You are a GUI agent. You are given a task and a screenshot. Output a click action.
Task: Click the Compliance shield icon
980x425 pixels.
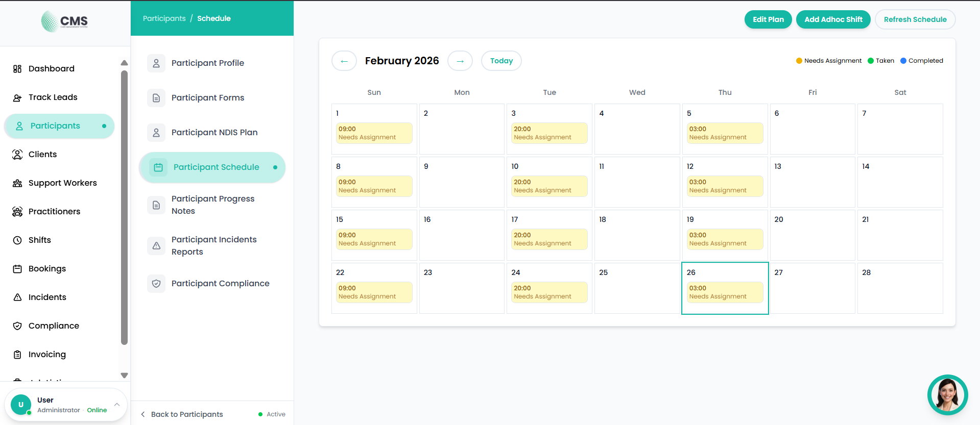click(17, 326)
